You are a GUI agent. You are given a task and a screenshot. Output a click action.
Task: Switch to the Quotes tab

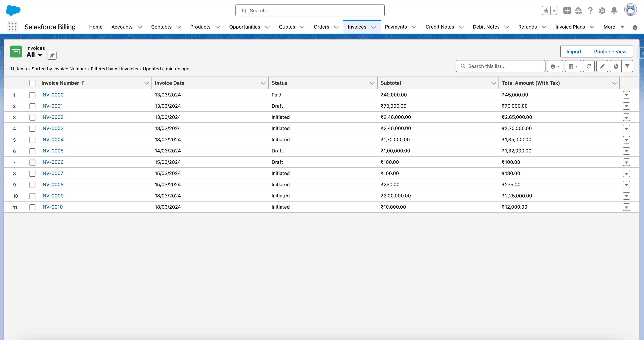tap(287, 27)
